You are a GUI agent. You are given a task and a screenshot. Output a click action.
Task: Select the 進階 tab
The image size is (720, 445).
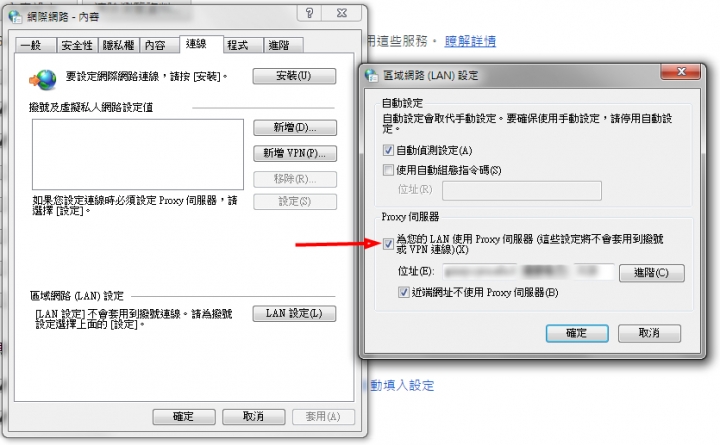(x=283, y=45)
